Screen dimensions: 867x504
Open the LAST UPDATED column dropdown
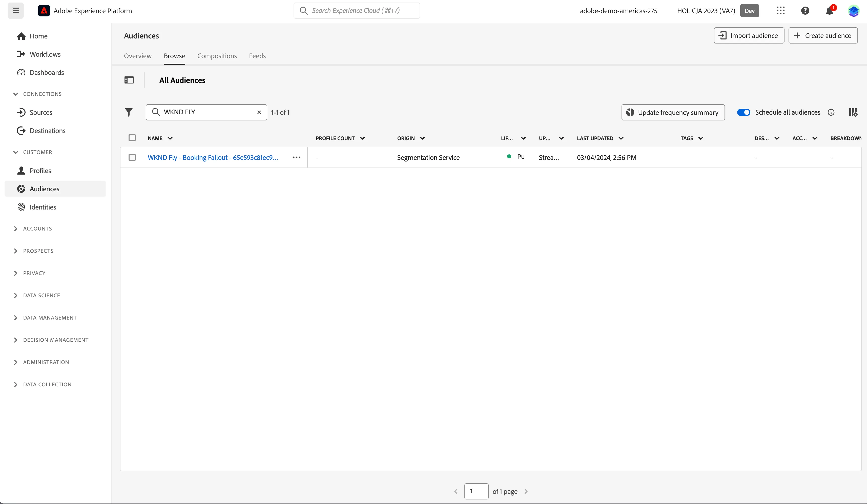(x=621, y=138)
